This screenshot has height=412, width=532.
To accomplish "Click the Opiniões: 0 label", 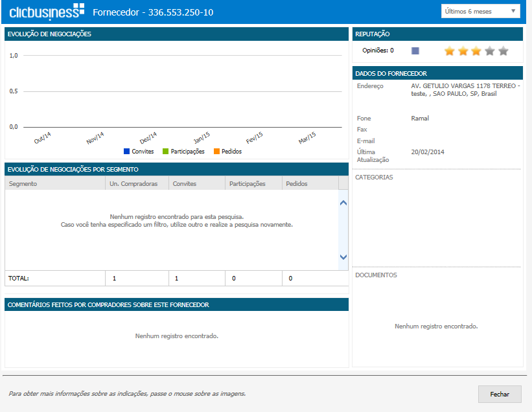I will tap(378, 51).
